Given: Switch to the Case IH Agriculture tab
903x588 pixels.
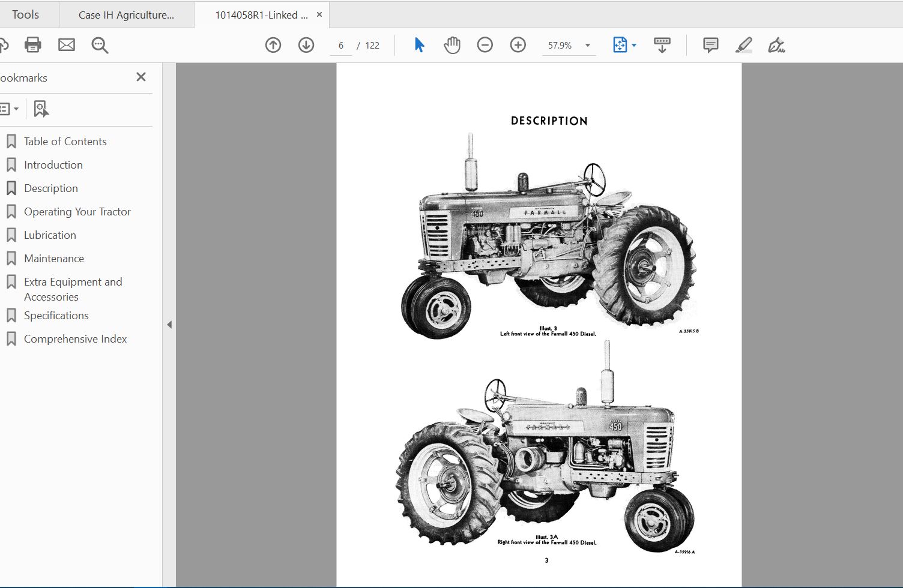Looking at the screenshot, I should (x=126, y=15).
